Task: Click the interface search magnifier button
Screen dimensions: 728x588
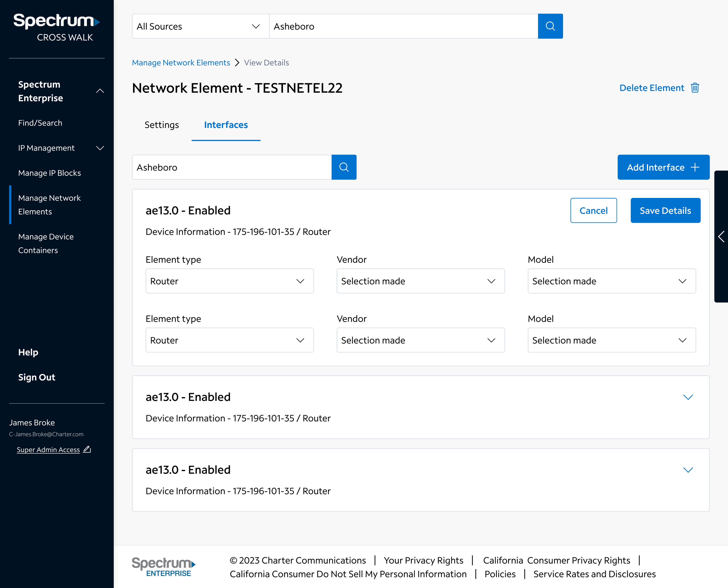Action: pyautogui.click(x=344, y=167)
